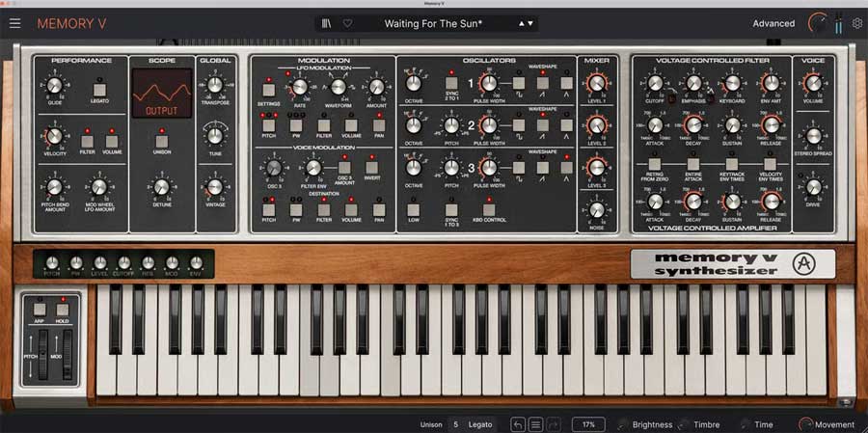Toggle oscillator 3 Low button
This screenshot has height=433, width=868.
point(413,210)
